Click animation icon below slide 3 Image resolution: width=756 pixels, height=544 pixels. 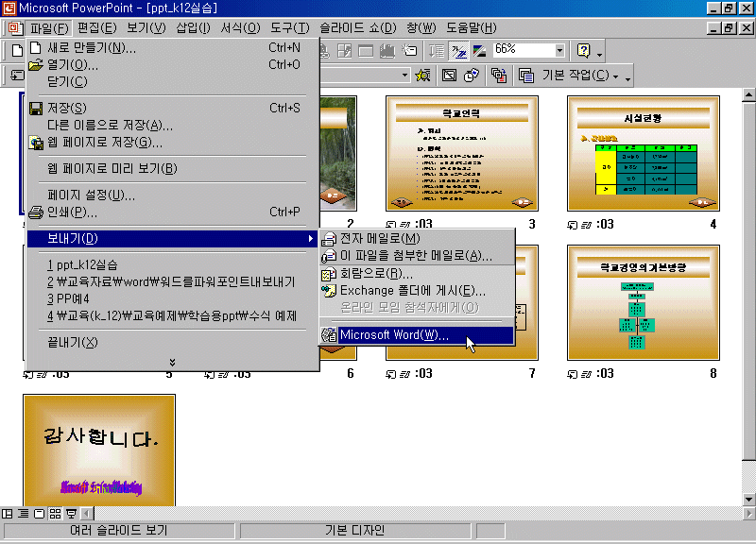[405, 225]
